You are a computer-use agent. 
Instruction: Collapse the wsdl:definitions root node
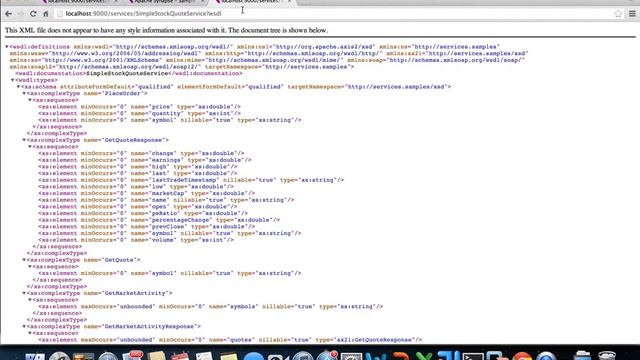7,47
